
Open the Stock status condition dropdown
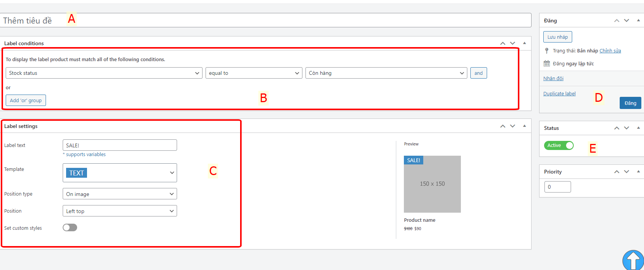pyautogui.click(x=104, y=73)
